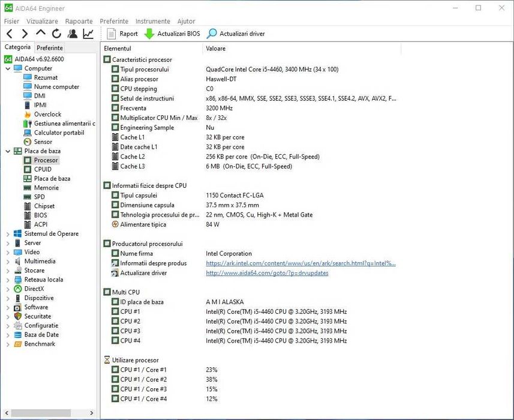This screenshot has width=514, height=420.
Task: Expand the Sistemul de Operare node
Action: click(x=8, y=234)
